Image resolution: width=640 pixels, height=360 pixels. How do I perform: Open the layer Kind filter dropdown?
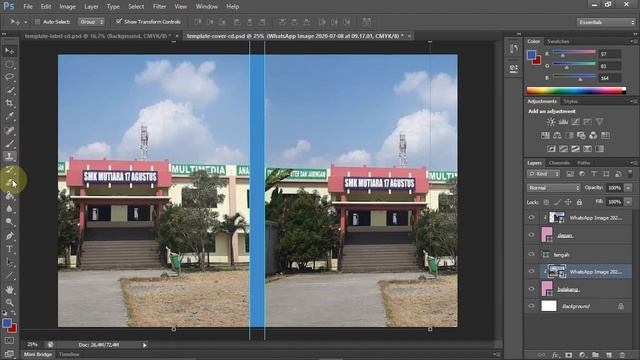(x=544, y=174)
